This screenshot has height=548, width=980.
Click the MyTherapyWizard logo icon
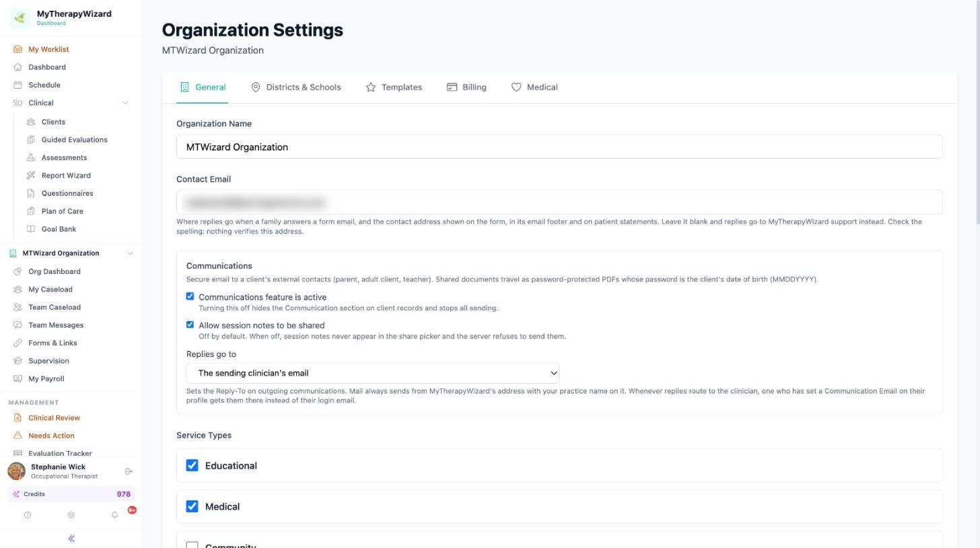point(20,18)
